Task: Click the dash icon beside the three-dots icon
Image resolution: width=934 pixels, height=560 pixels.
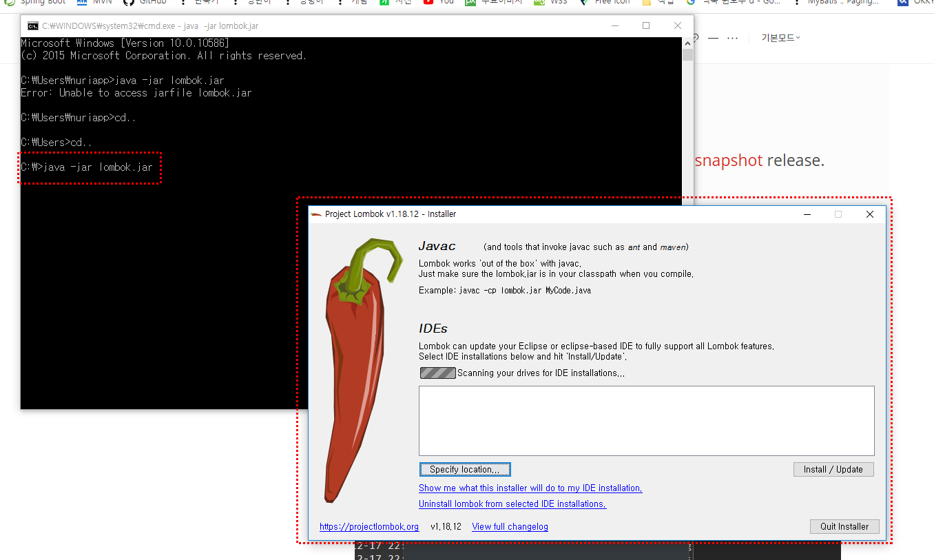Action: click(714, 38)
